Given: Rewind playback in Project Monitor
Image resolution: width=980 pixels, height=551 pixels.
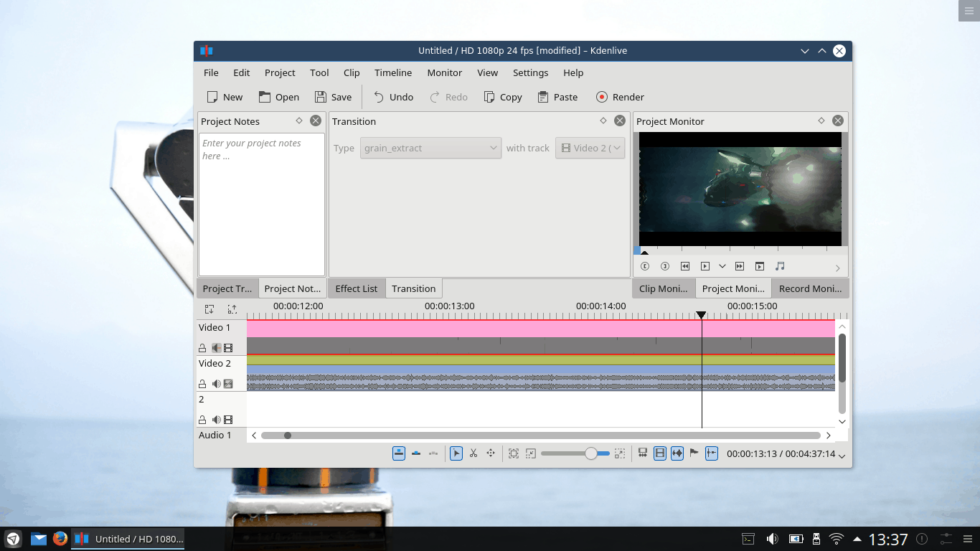Looking at the screenshot, I should (685, 266).
